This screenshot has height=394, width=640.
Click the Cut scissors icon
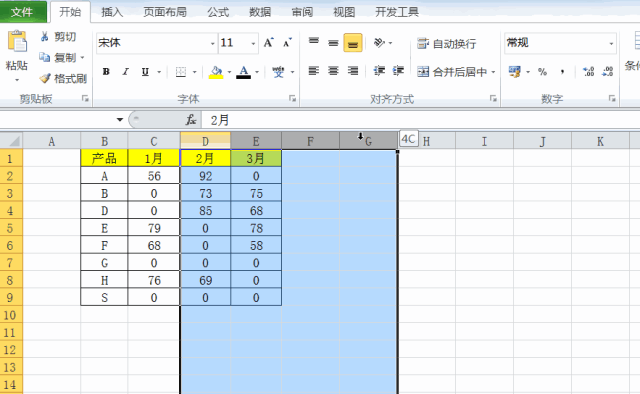(x=44, y=37)
